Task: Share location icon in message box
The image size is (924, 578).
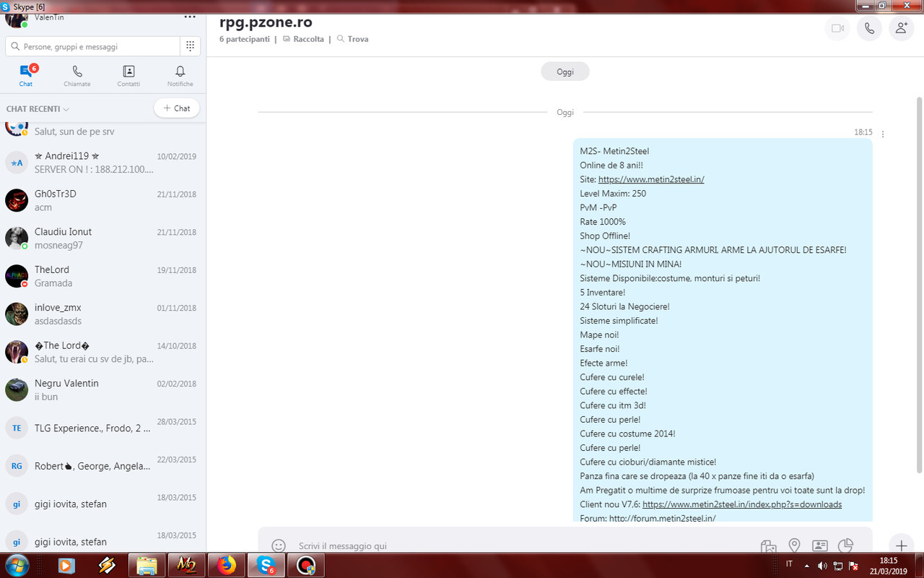Action: click(x=794, y=545)
